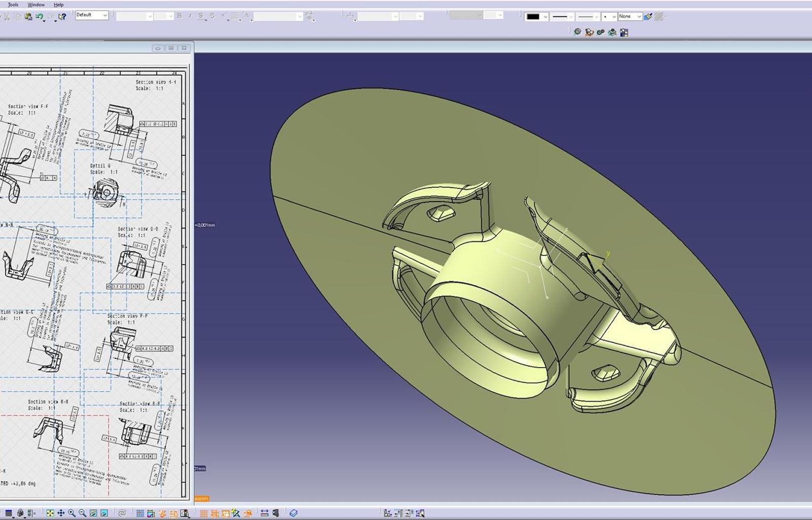Screen dimensions: 812x520
Task: Select the Section view F-F label at top
Action: pyautogui.click(x=28, y=107)
